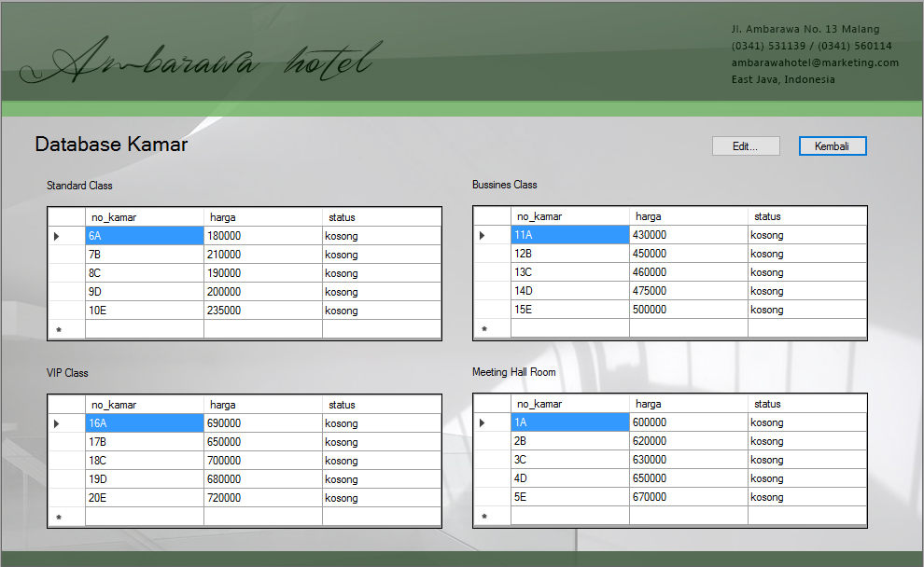
Task: Click the Edit... button
Action: click(x=745, y=146)
